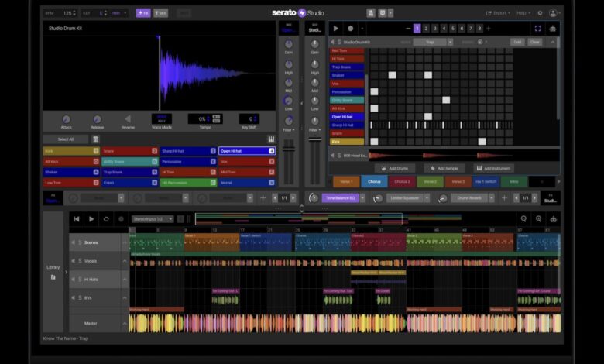Click Add Sample button
The width and height of the screenshot is (604, 364).
[444, 168]
